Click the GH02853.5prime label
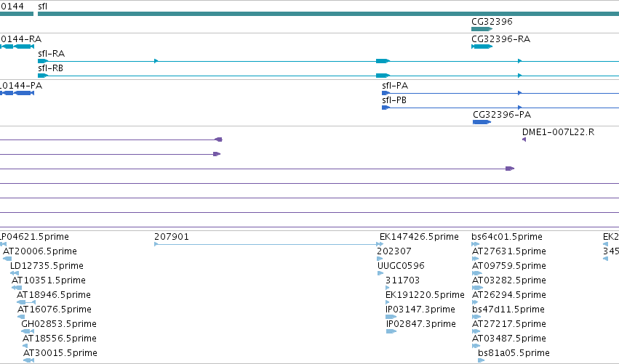 (59, 324)
